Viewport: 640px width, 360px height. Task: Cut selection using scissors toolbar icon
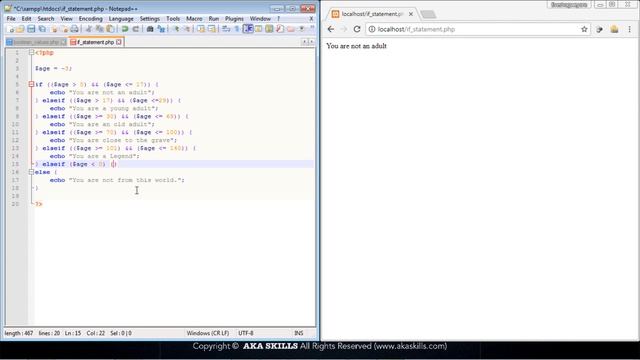[88, 29]
